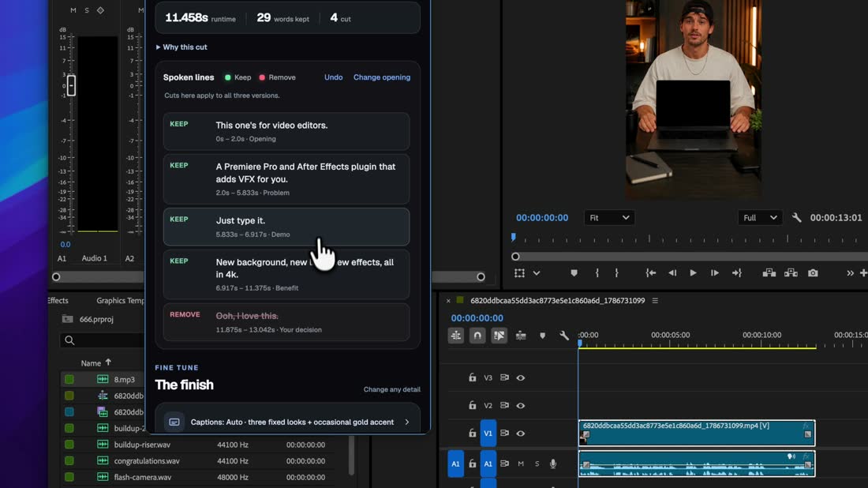Add marker using timeline toolbar marker icon

click(542, 336)
